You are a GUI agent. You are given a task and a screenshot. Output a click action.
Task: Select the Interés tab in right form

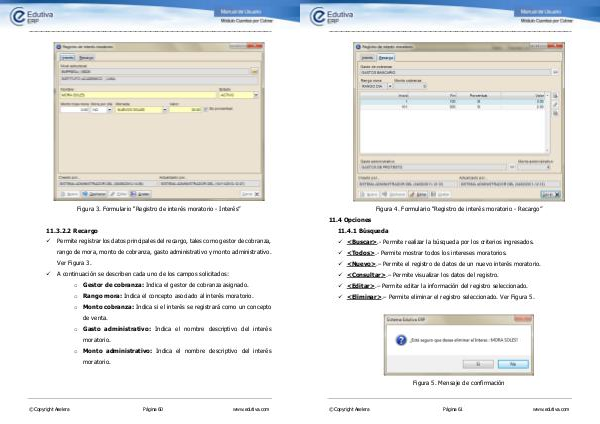click(369, 58)
